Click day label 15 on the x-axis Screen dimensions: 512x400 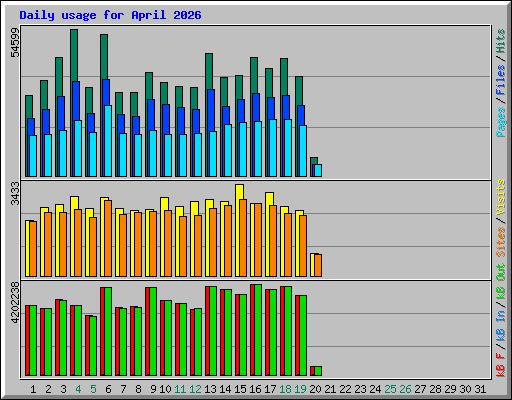coord(240,389)
